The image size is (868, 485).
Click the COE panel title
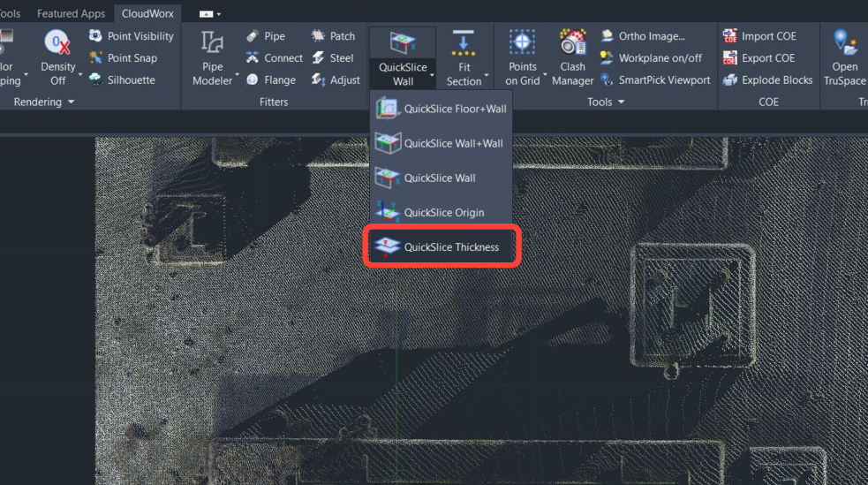click(x=768, y=102)
